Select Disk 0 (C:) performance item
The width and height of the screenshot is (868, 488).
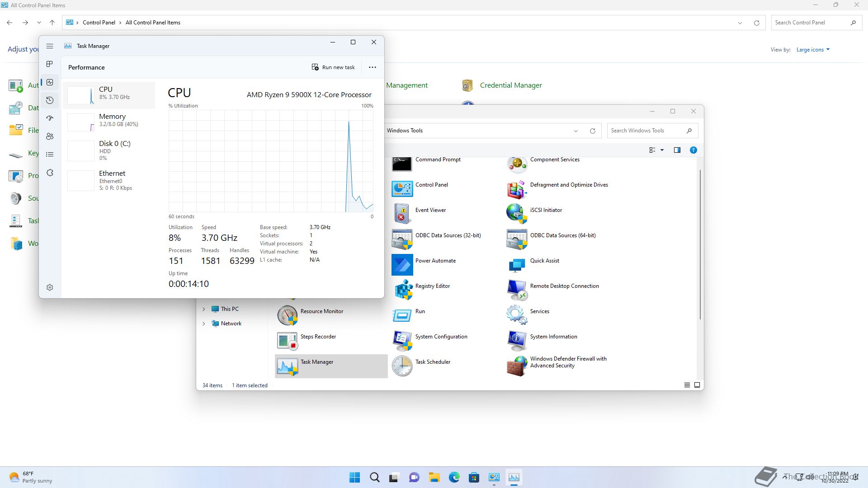[109, 150]
